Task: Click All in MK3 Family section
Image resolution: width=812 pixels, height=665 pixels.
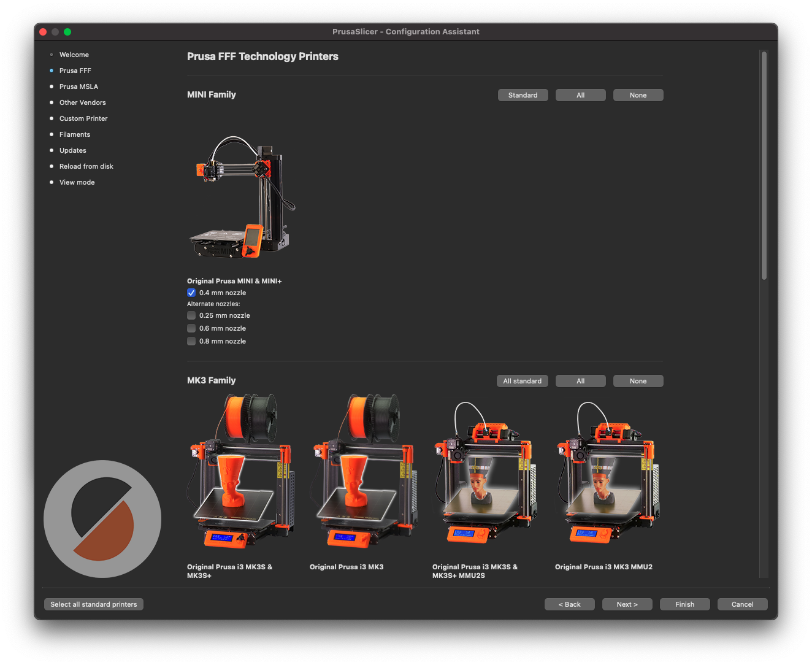Action: tap(581, 381)
